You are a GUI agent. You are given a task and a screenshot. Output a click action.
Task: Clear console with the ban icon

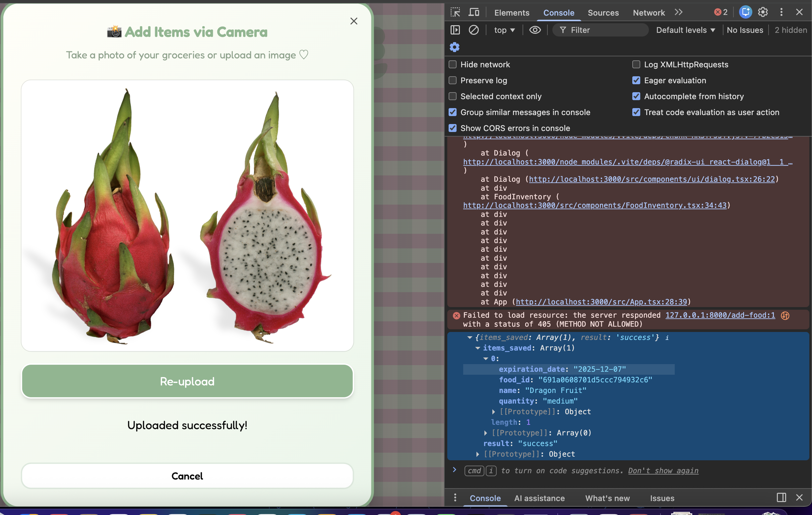(x=473, y=30)
